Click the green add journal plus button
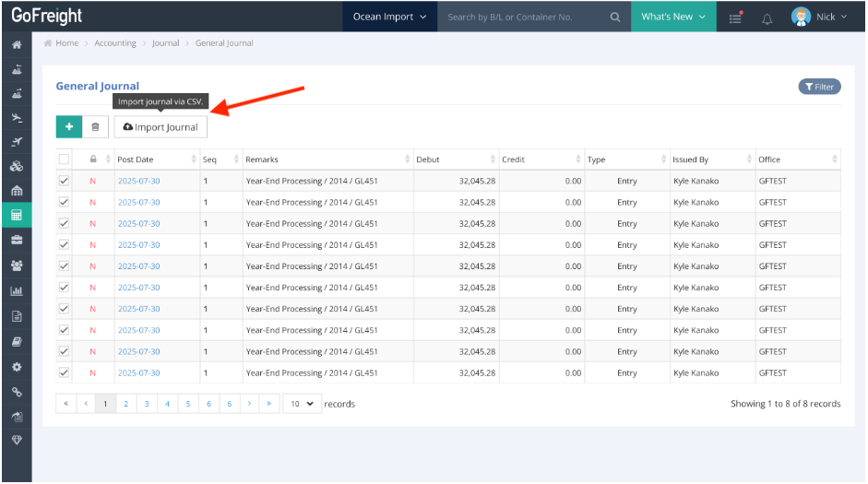The width and height of the screenshot is (868, 484). pyautogui.click(x=68, y=127)
